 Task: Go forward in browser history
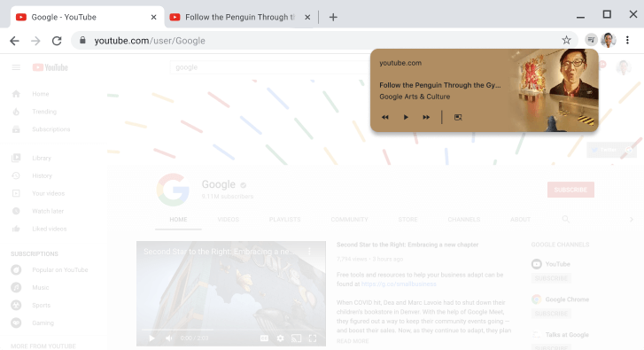click(35, 41)
